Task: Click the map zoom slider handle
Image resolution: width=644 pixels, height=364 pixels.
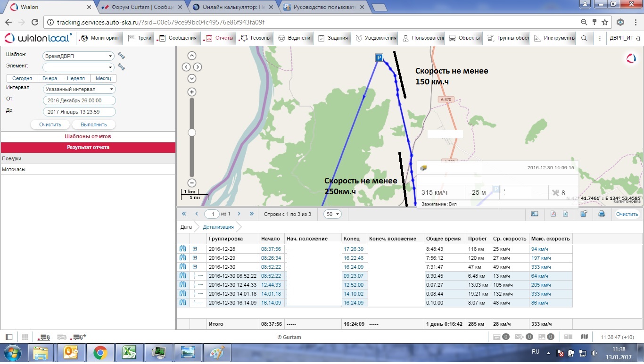Action: (x=192, y=133)
